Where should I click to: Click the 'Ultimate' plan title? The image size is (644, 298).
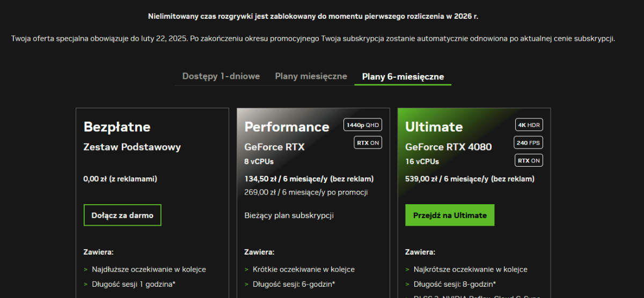pos(434,126)
